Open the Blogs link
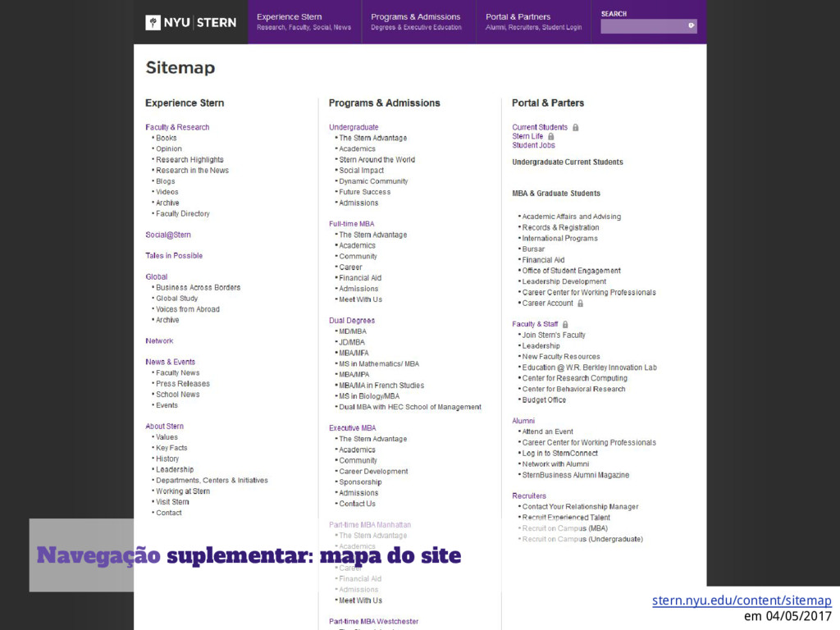Viewport: 840px width, 630px height. pyautogui.click(x=166, y=181)
